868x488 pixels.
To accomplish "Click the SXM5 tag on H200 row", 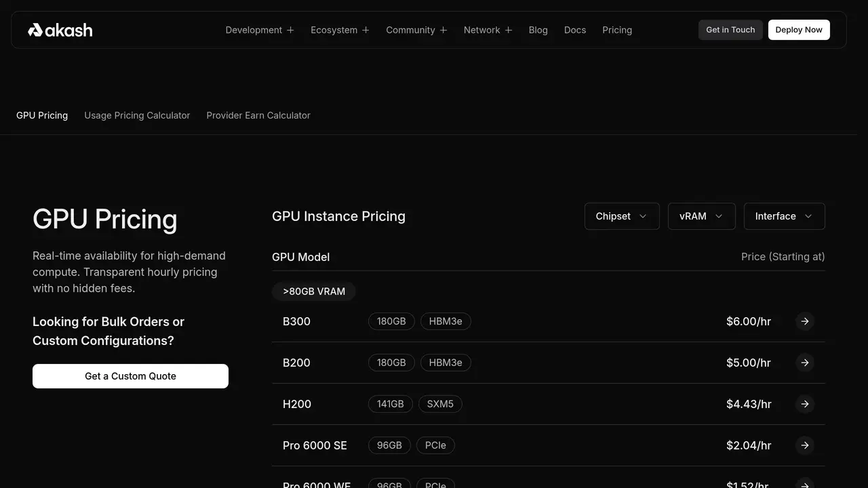I will pos(440,404).
